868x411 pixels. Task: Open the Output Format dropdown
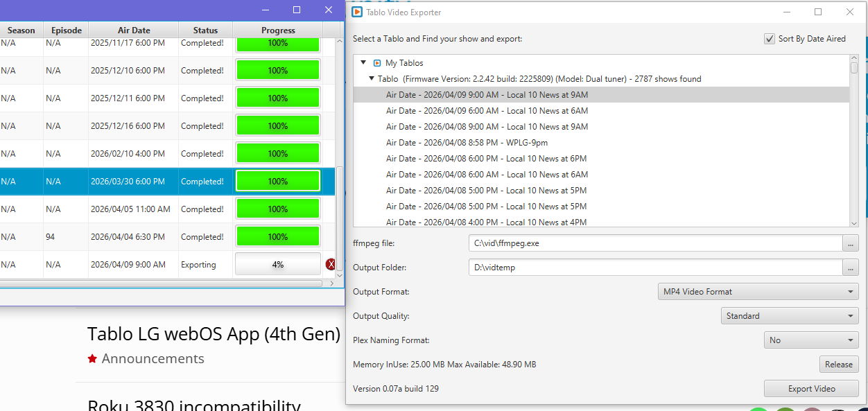click(x=757, y=292)
